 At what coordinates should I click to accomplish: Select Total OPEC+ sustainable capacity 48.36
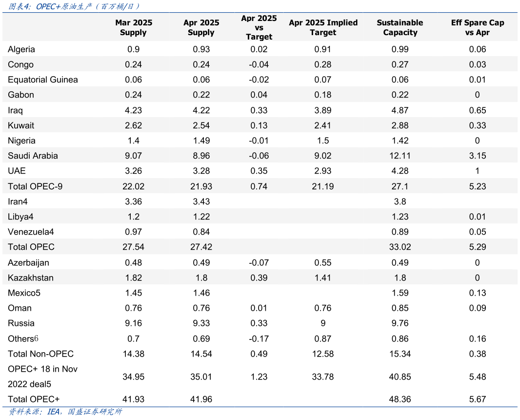pyautogui.click(x=400, y=399)
